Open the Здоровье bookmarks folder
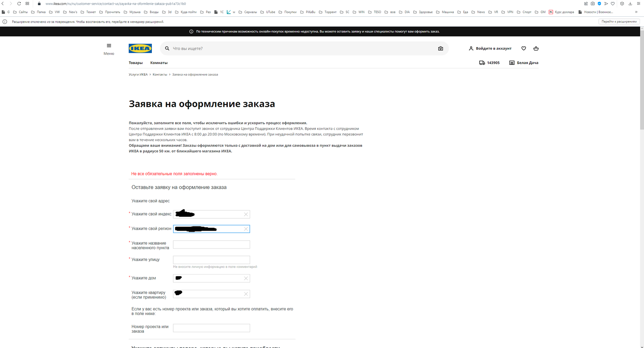 click(x=423, y=12)
